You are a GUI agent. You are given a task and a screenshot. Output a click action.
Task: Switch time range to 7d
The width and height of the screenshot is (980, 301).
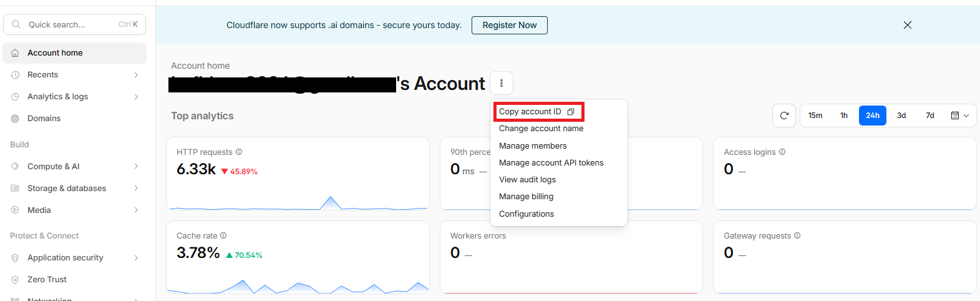click(929, 116)
